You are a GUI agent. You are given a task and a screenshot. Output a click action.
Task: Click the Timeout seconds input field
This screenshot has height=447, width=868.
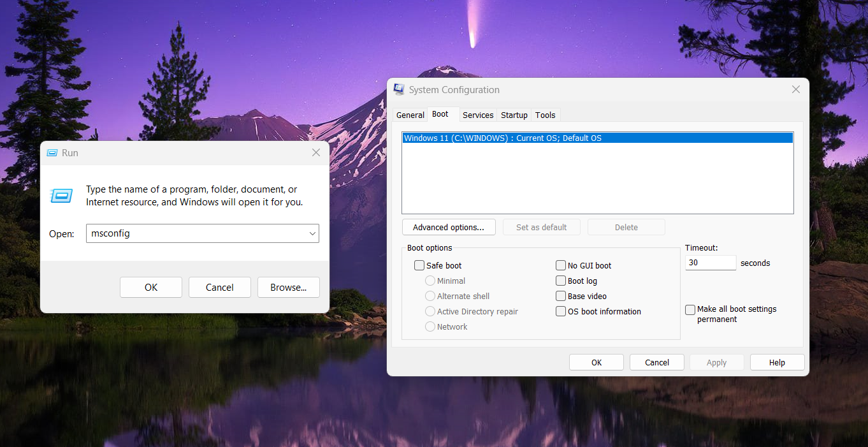(711, 263)
